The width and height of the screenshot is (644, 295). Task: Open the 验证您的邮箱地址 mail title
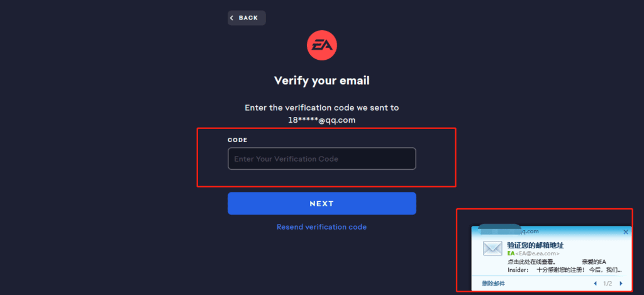point(536,245)
